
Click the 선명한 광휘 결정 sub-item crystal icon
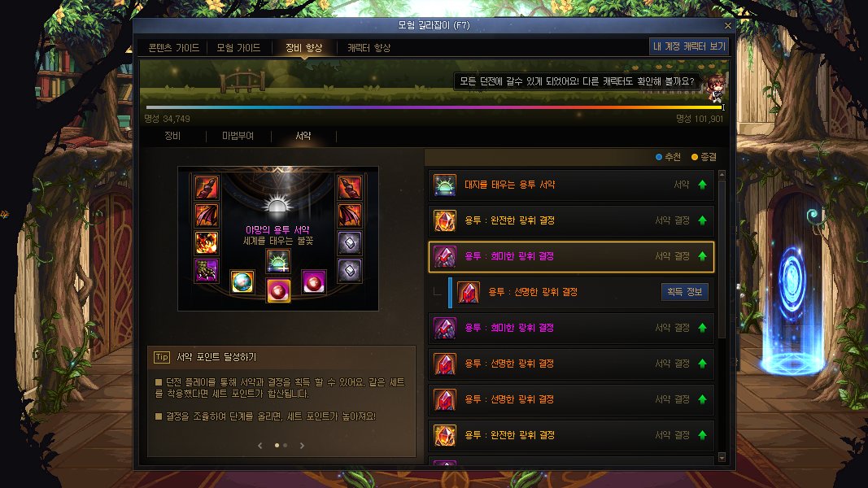pyautogui.click(x=469, y=292)
